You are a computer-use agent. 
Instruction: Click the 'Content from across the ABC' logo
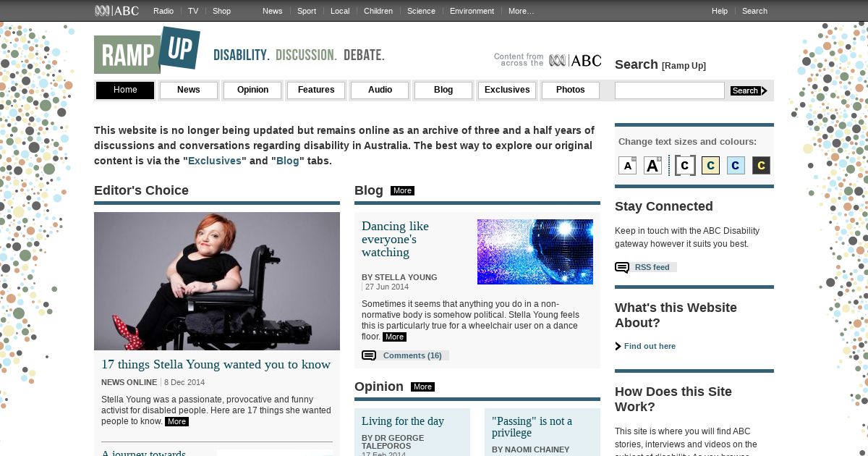click(x=548, y=60)
